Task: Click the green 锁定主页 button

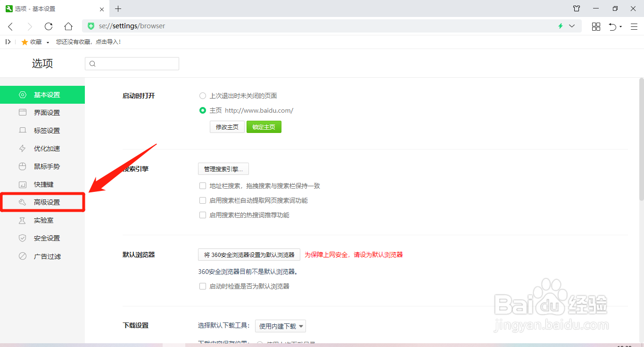Action: tap(264, 127)
